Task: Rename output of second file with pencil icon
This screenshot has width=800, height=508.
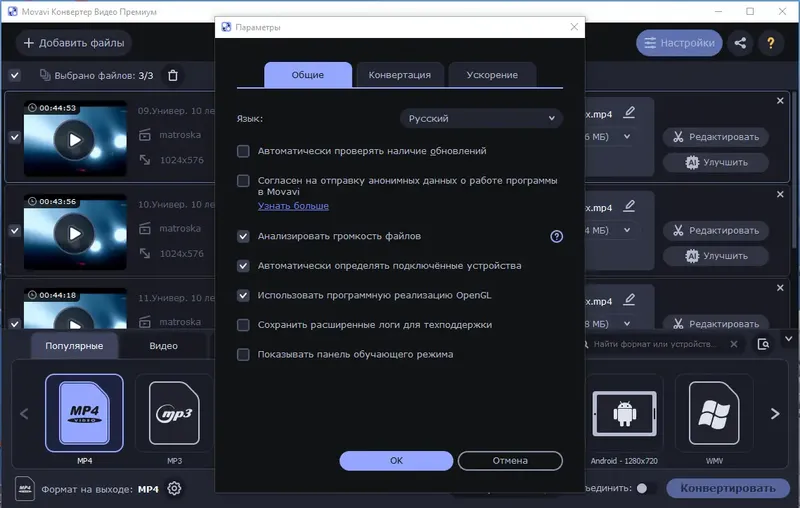Action: (629, 206)
